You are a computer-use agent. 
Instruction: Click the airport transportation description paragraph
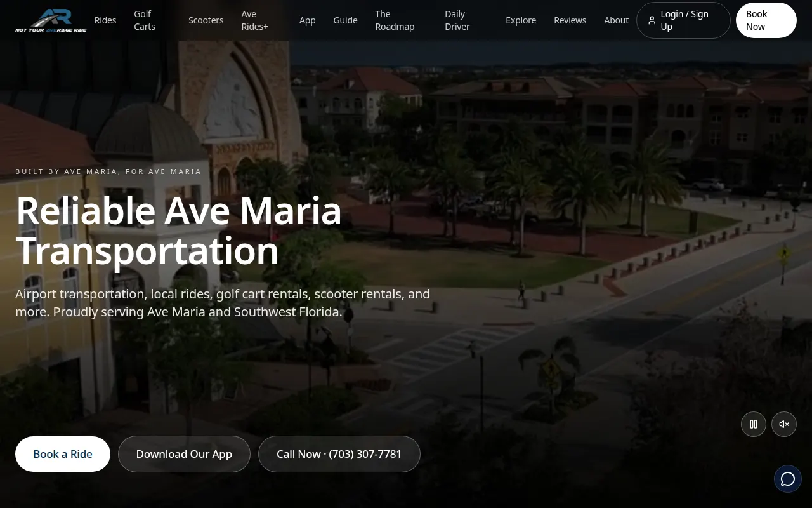tap(223, 303)
